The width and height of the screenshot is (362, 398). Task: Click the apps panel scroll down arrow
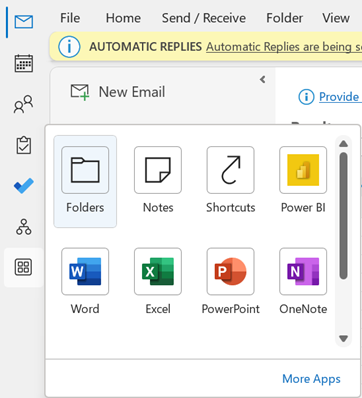[343, 339]
